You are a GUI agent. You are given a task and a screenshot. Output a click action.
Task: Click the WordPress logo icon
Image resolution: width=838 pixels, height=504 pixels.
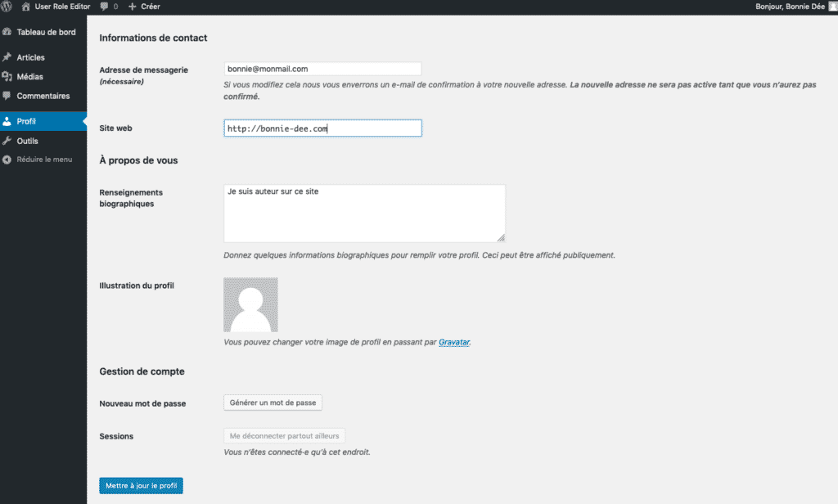coord(7,7)
